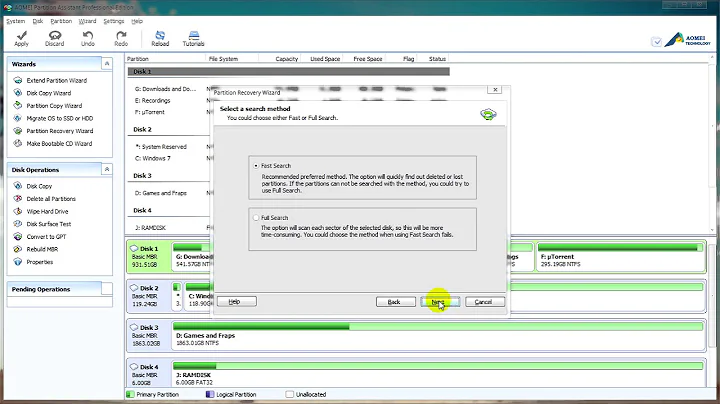Click the Next button in wizard

coord(440,302)
